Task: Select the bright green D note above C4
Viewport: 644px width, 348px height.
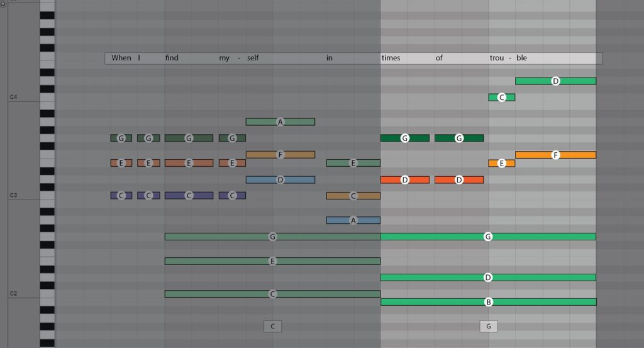Action: (555, 81)
